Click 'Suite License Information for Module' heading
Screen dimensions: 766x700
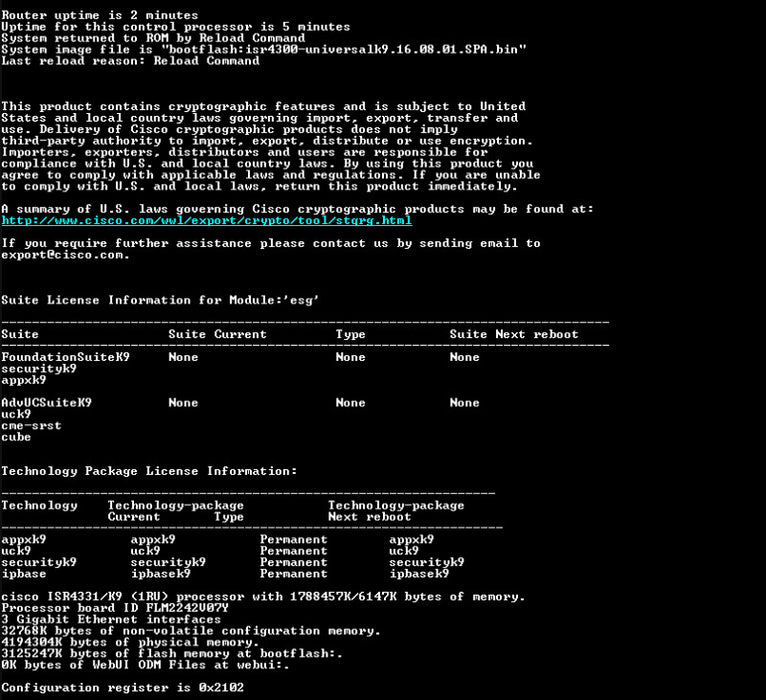pos(160,300)
